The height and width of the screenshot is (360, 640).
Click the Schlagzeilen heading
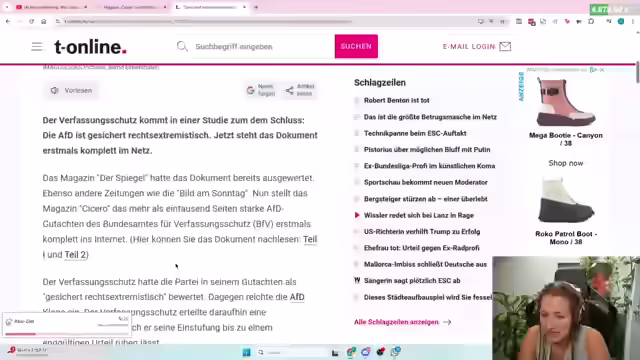pos(380,82)
